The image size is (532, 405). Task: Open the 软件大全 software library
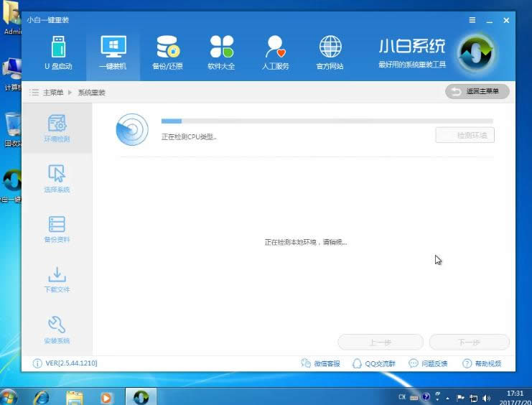221,52
